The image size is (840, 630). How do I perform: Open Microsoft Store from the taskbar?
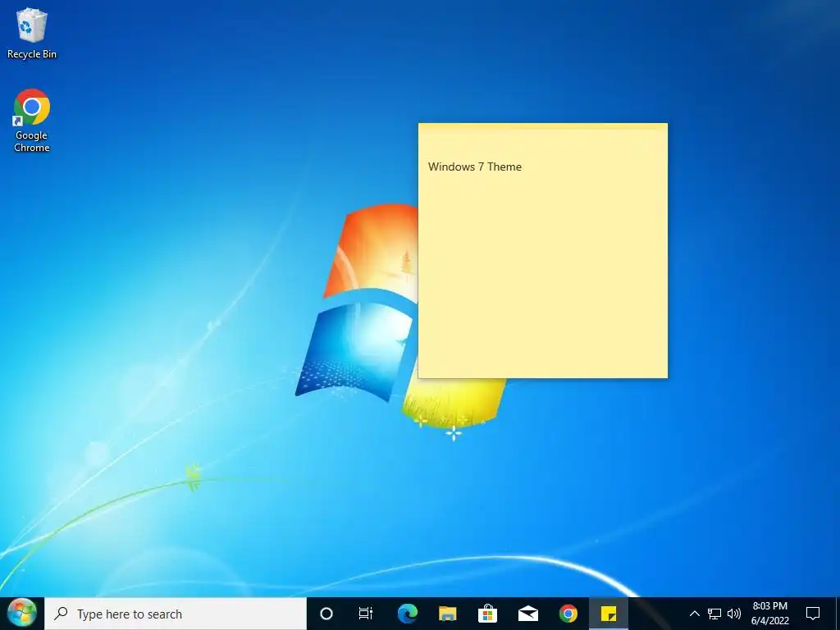pos(487,614)
